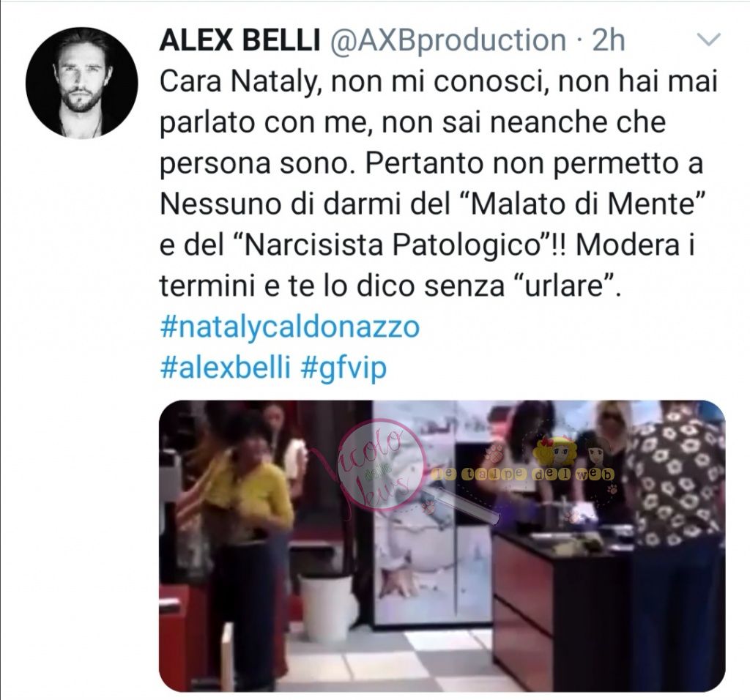Click the 'le talpe del web' watermark text
The width and height of the screenshot is (750, 700).
pos(522,474)
